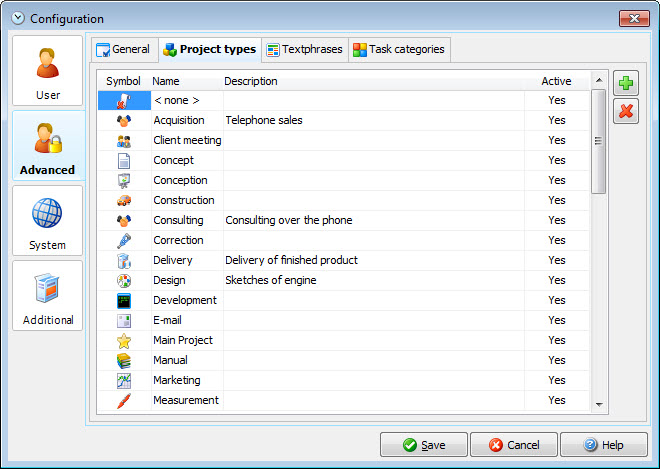Image resolution: width=660 pixels, height=469 pixels.
Task: Collapse the Configuration title chevron
Action: (x=18, y=18)
